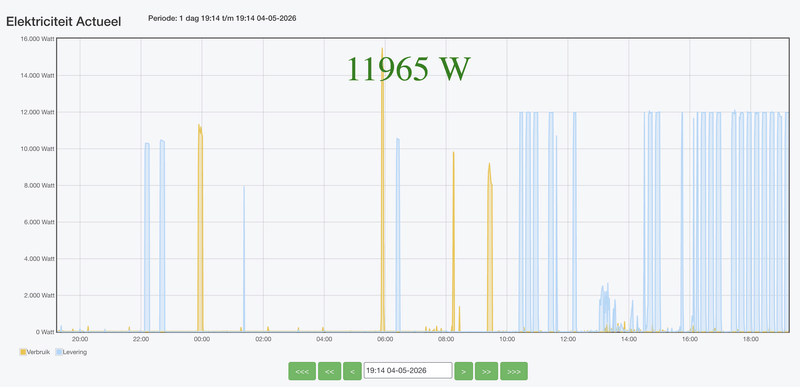The image size is (800, 387).
Task: Click the 10.000 Watt axis label
Action: tap(37, 149)
